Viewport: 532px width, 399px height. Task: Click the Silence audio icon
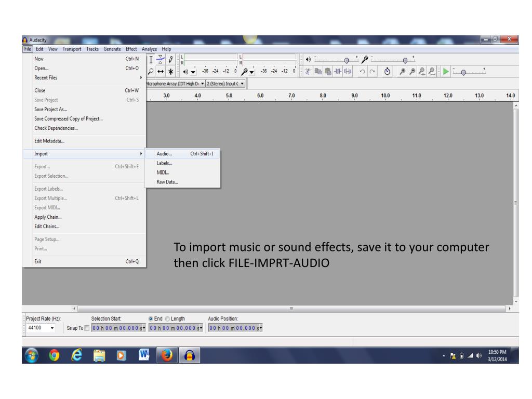pos(348,71)
